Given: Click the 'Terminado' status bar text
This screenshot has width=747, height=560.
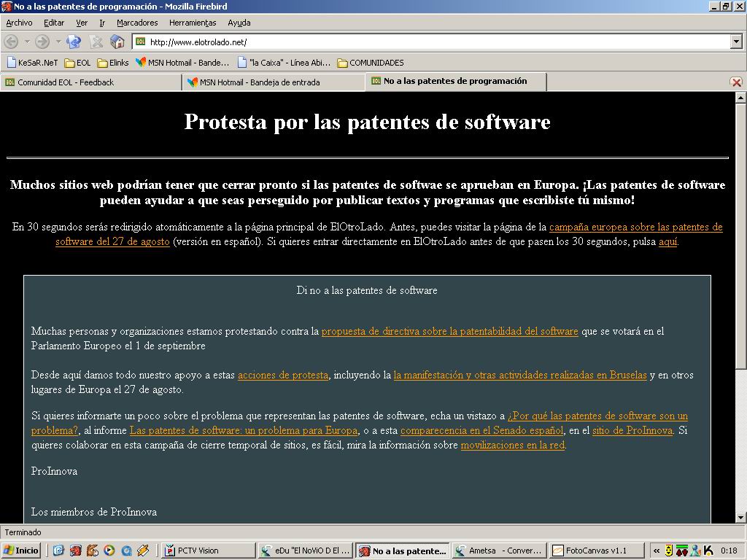Looking at the screenshot, I should tap(23, 532).
